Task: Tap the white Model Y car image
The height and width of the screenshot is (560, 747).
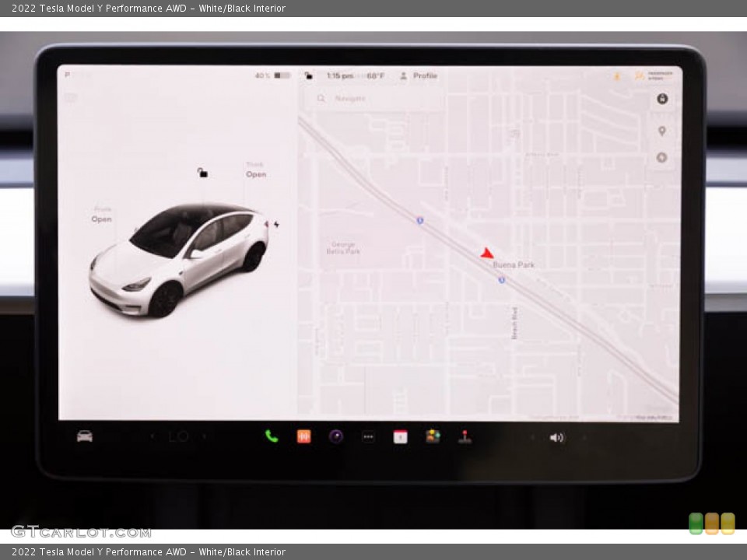Action: (x=179, y=260)
